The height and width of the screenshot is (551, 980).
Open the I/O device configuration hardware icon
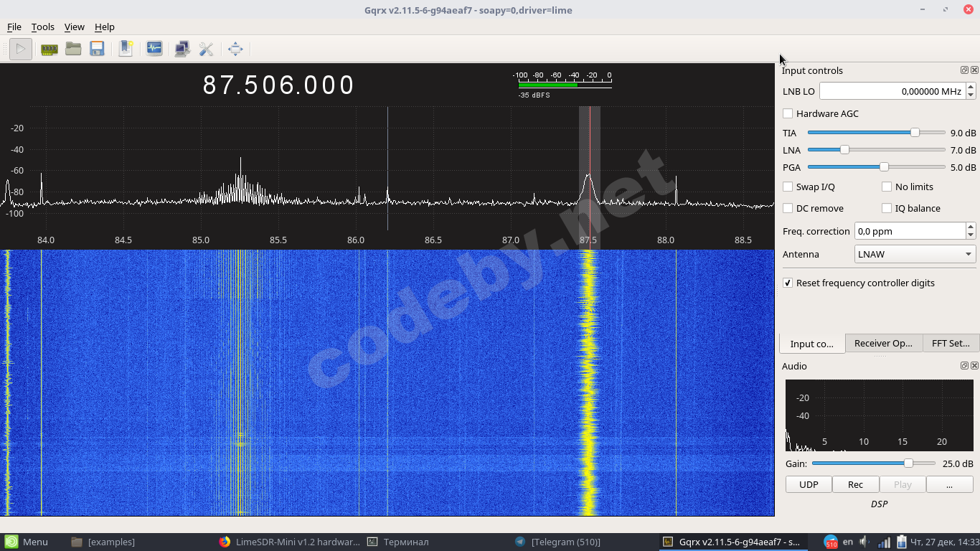49,49
